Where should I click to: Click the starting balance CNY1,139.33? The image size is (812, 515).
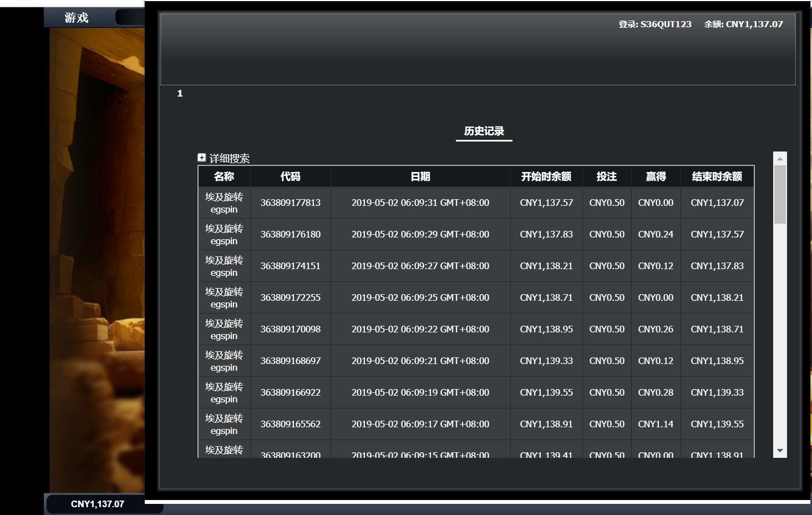tap(546, 361)
